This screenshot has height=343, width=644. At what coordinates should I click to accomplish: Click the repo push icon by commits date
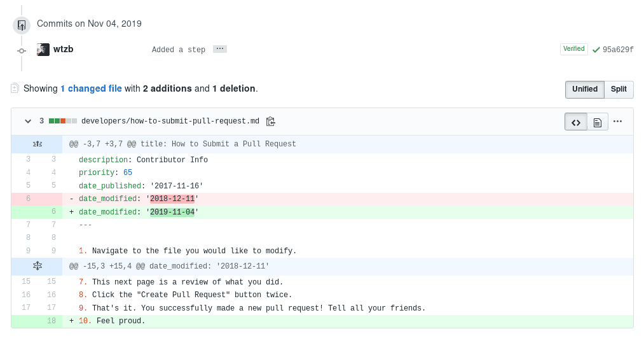coord(22,25)
